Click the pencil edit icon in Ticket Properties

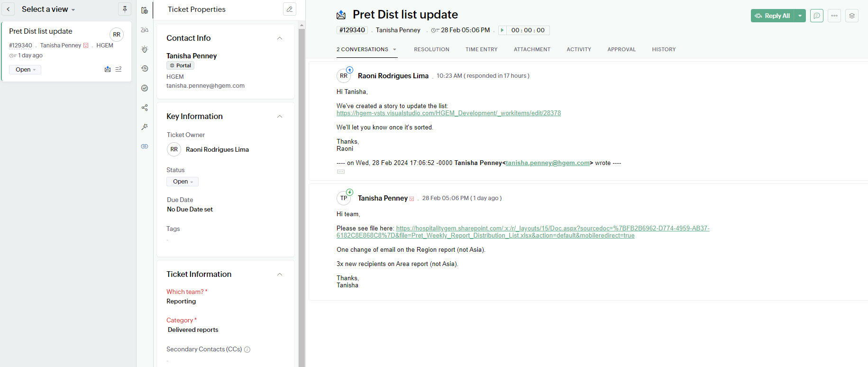click(x=289, y=9)
